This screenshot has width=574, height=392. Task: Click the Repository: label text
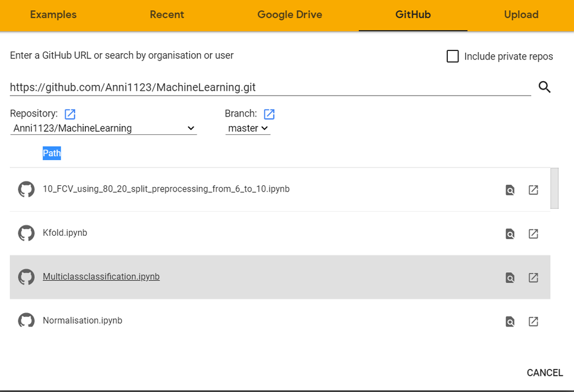pyautogui.click(x=34, y=113)
